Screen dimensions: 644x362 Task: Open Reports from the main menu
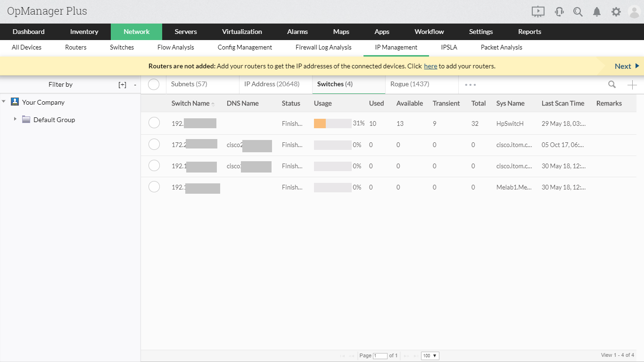[529, 32]
